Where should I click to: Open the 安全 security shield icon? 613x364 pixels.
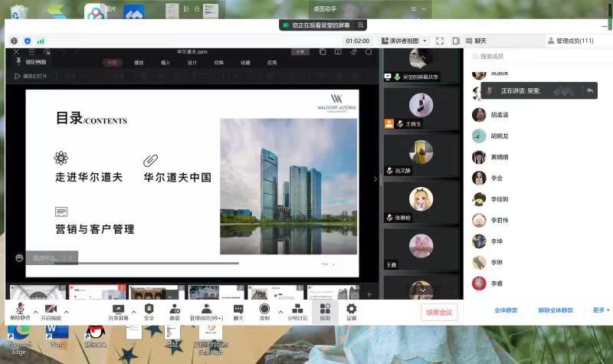[149, 310]
